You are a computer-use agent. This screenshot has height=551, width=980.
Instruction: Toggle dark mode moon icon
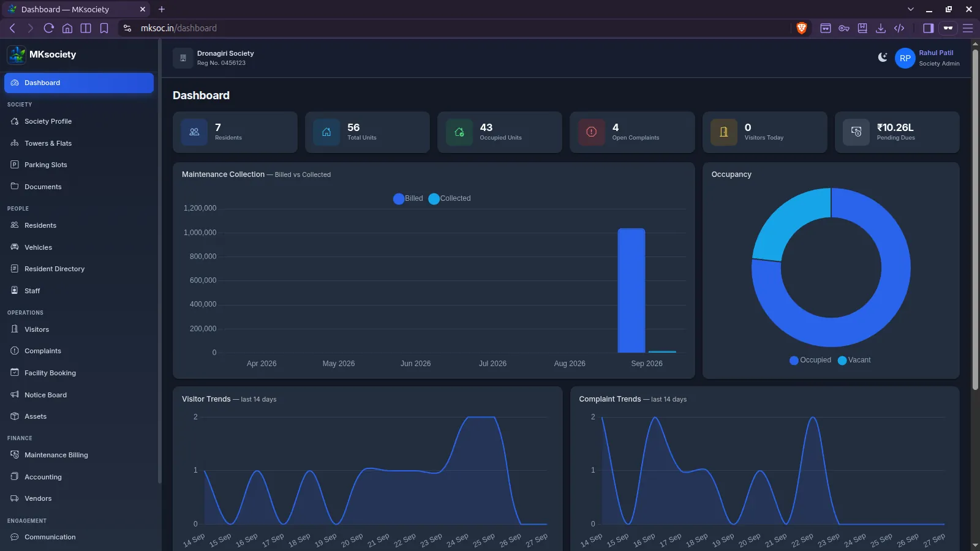pyautogui.click(x=883, y=58)
